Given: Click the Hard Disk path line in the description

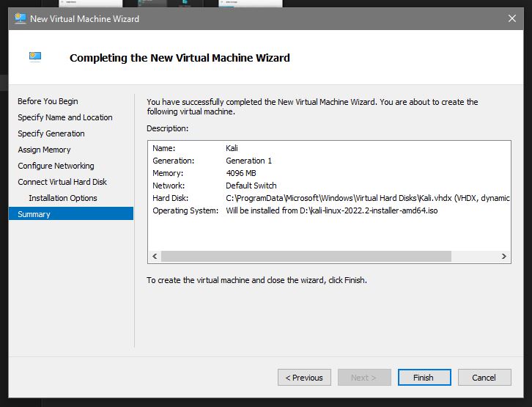Looking at the screenshot, I should click(x=366, y=198).
